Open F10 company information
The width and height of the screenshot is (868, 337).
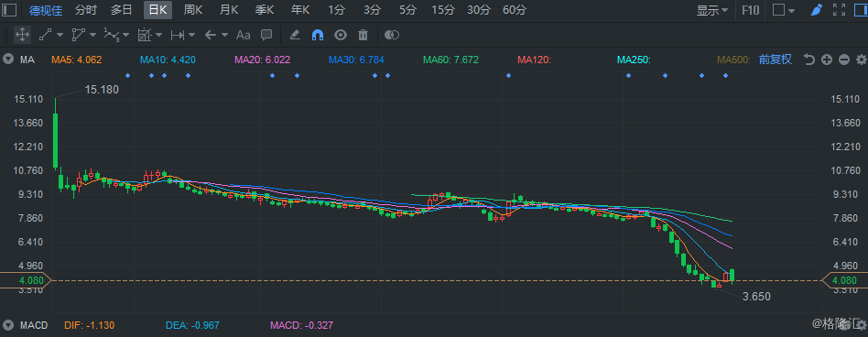click(751, 10)
